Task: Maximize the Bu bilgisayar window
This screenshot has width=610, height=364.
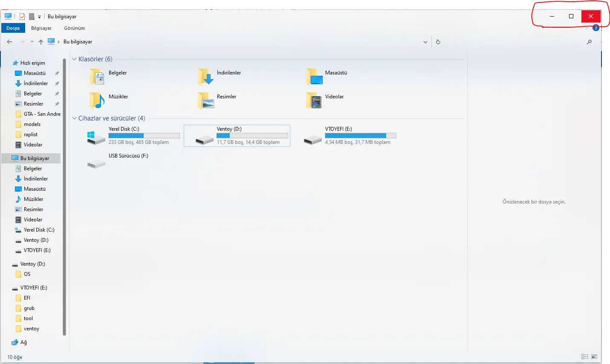Action: [571, 16]
